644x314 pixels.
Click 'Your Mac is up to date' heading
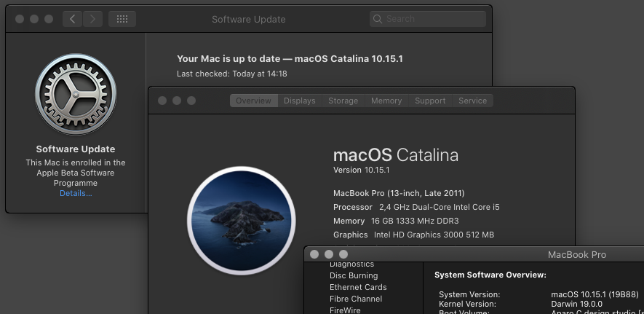click(x=290, y=59)
